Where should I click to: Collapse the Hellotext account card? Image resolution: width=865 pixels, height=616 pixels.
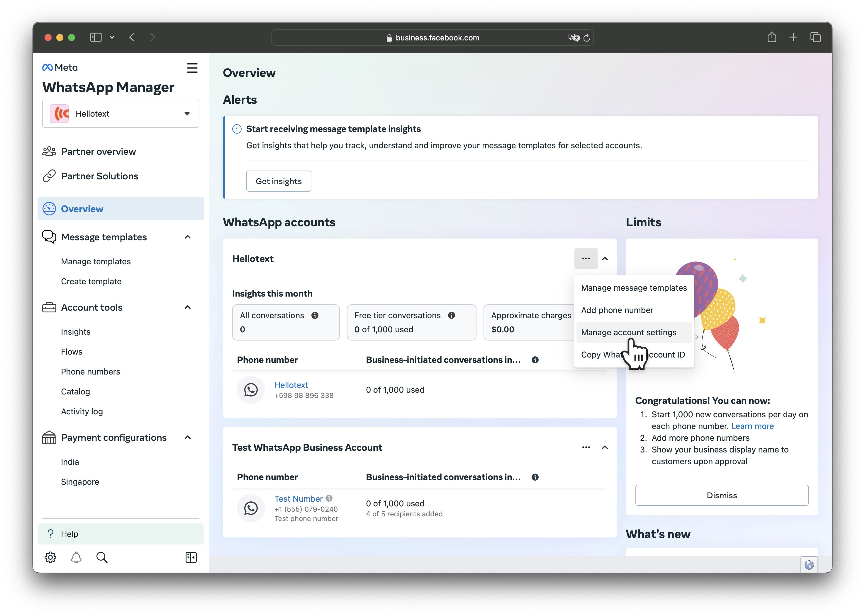coord(605,259)
